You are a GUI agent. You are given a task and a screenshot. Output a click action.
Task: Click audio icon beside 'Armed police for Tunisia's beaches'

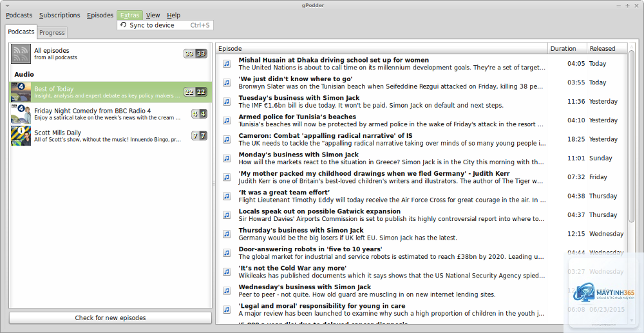click(226, 120)
